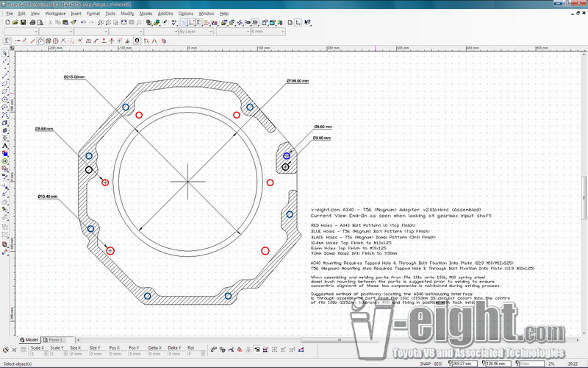This screenshot has height=368, width=588.
Task: Click the Ø10.40 mm dimension label
Action: pyautogui.click(x=48, y=197)
